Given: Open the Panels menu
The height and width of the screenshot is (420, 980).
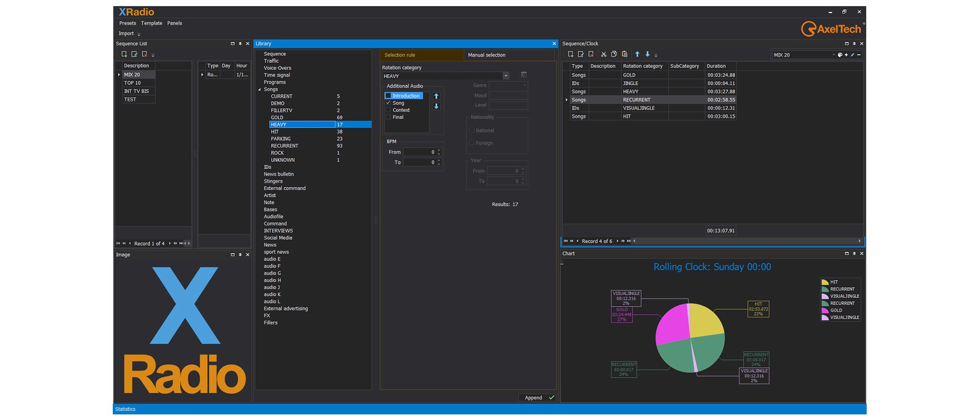Looking at the screenshot, I should tap(175, 23).
